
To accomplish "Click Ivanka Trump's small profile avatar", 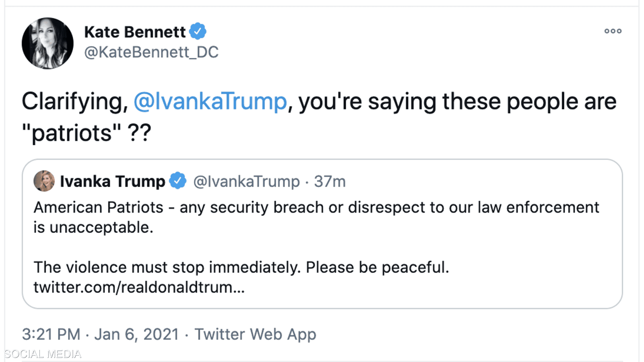I will coord(44,181).
